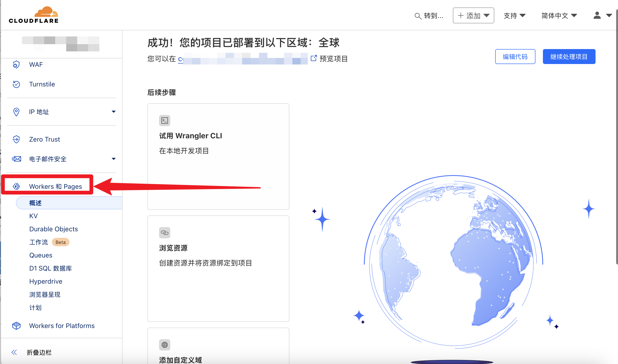Open 浏览器呈现 submenu item
618x364 pixels.
tap(45, 294)
